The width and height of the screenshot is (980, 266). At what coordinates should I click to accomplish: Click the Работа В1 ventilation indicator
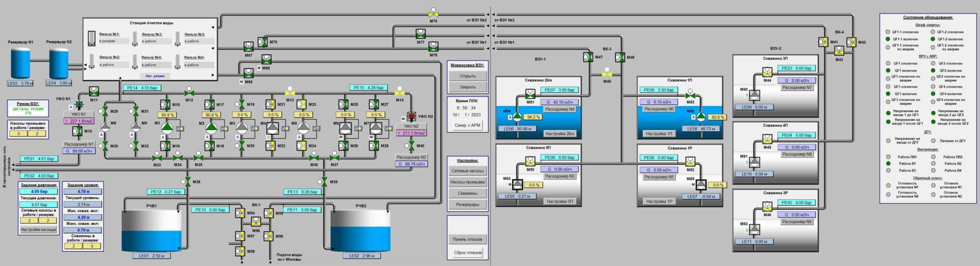888,164
